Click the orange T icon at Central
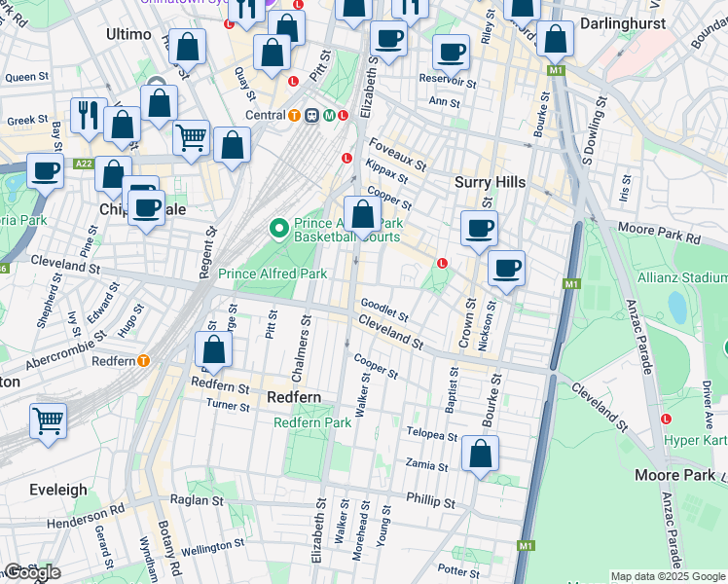This screenshot has height=584, width=728. click(294, 115)
